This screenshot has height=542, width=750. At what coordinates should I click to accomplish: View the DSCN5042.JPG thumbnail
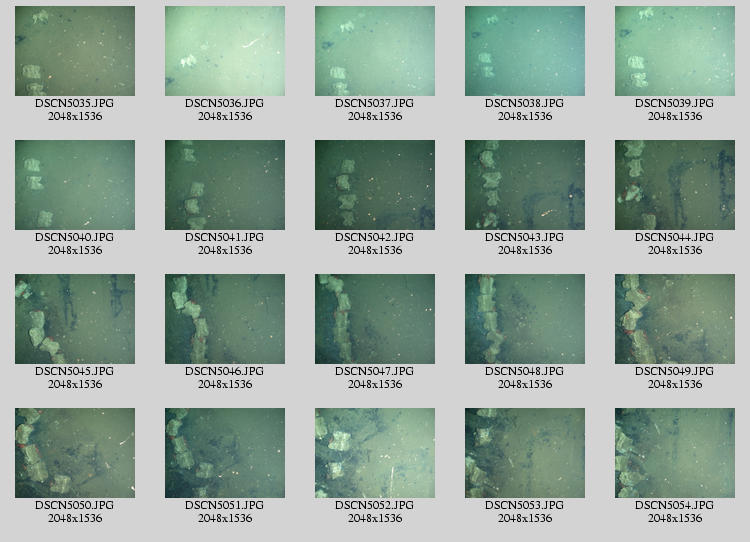coord(375,185)
